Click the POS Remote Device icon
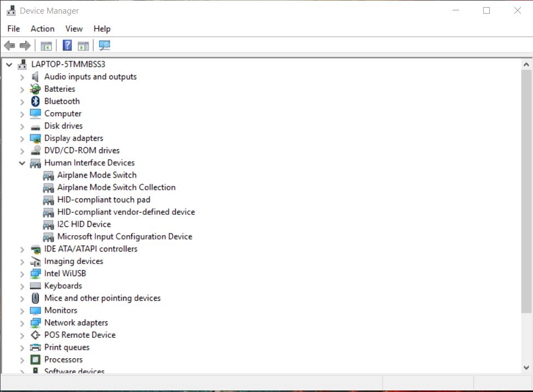533x392 pixels. tap(36, 335)
